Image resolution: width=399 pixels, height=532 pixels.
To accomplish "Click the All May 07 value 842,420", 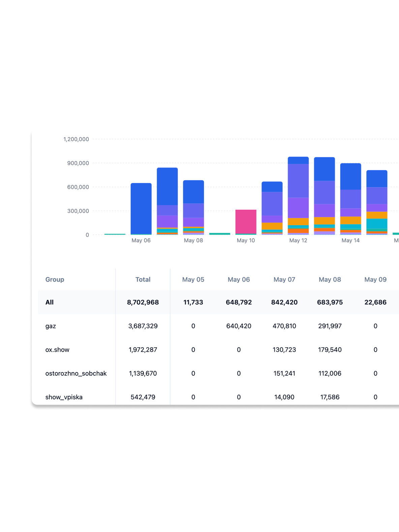I will pyautogui.click(x=284, y=302).
